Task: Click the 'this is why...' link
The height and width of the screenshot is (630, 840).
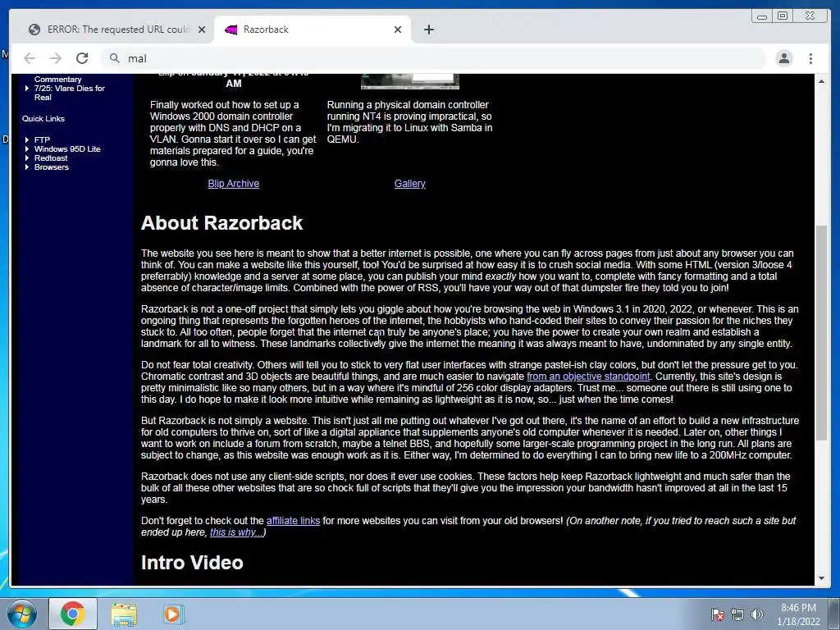Action: click(236, 532)
